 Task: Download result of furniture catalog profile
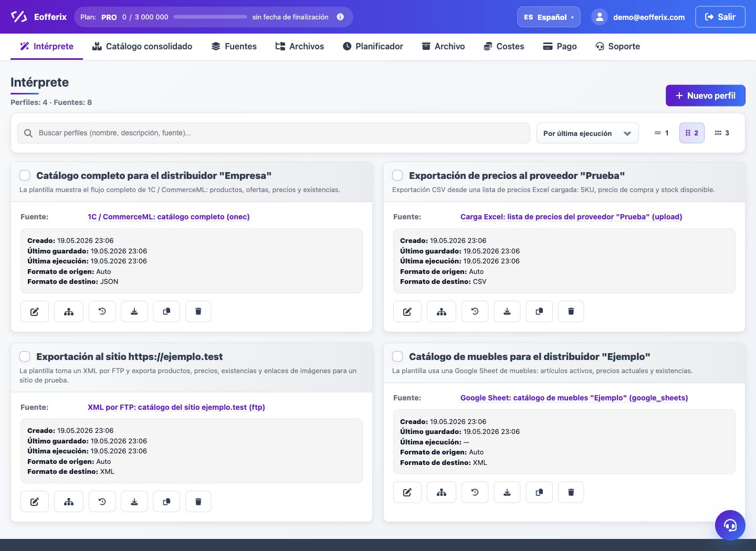[x=507, y=492]
